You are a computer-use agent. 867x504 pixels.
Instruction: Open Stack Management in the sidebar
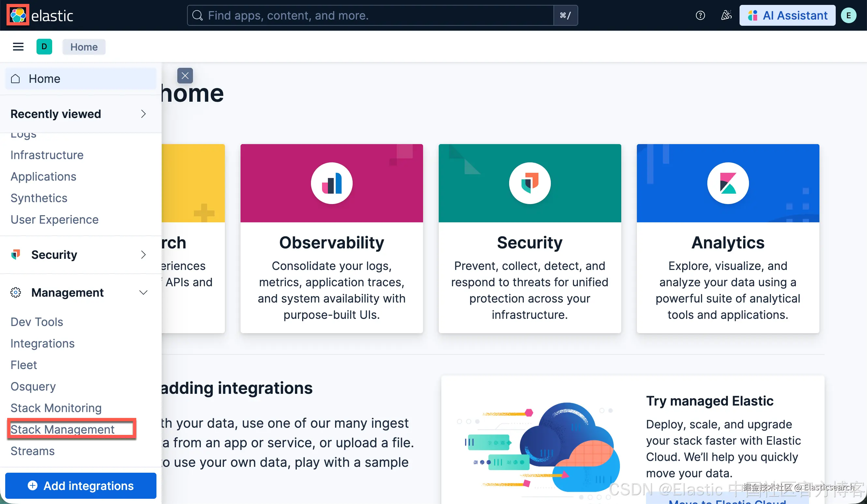pyautogui.click(x=62, y=429)
